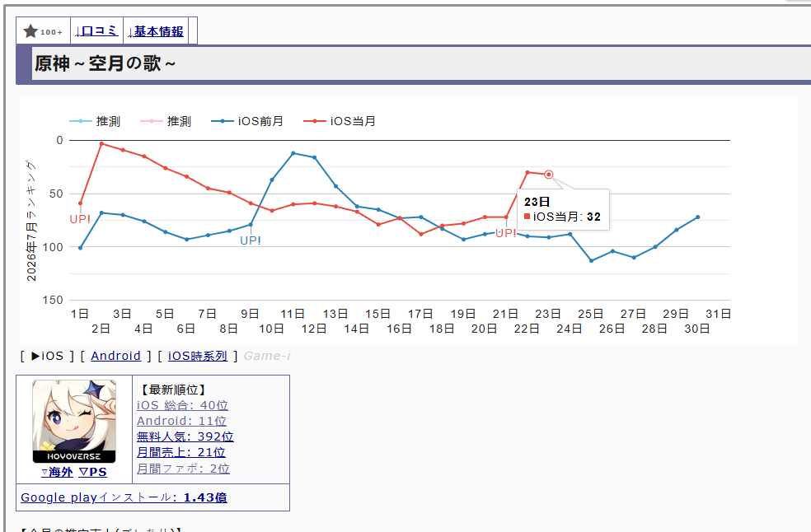Jump to the 基本情報 section link
The image size is (811, 532).
(155, 31)
